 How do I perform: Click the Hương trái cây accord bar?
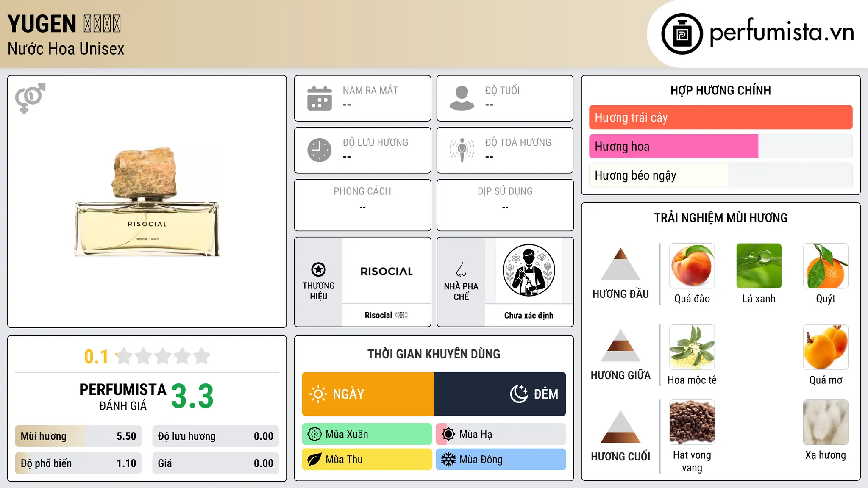pos(721,117)
